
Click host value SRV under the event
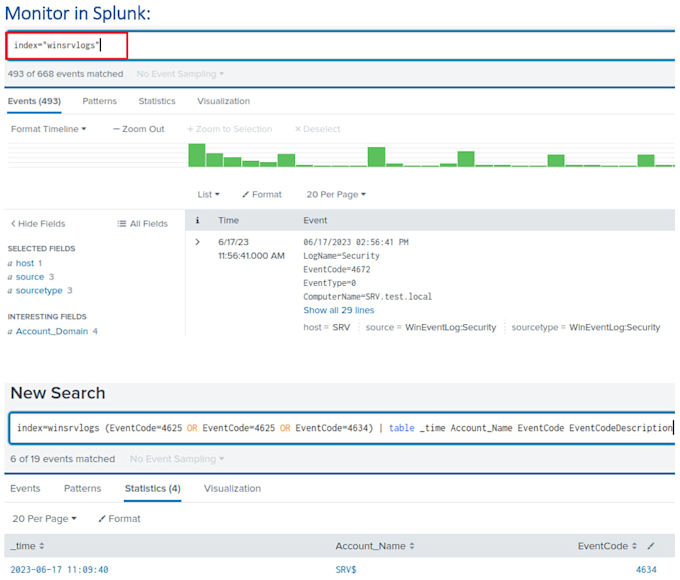click(x=341, y=328)
